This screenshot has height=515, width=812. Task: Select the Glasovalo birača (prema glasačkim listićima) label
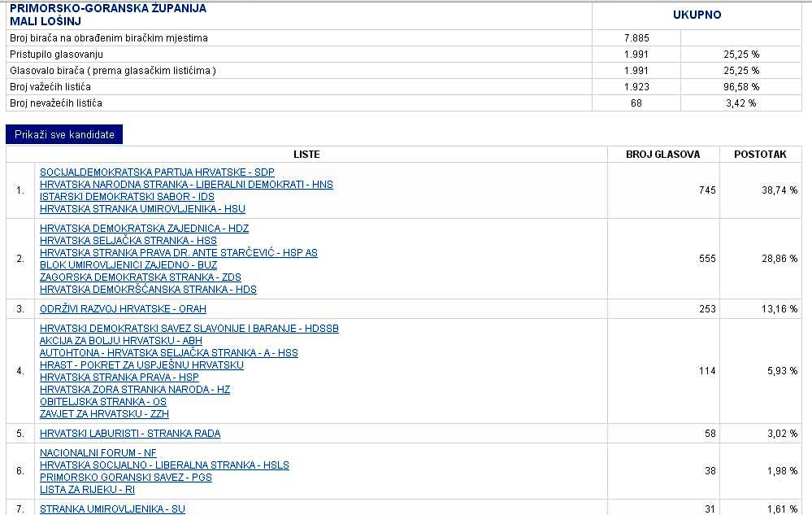tap(112, 71)
